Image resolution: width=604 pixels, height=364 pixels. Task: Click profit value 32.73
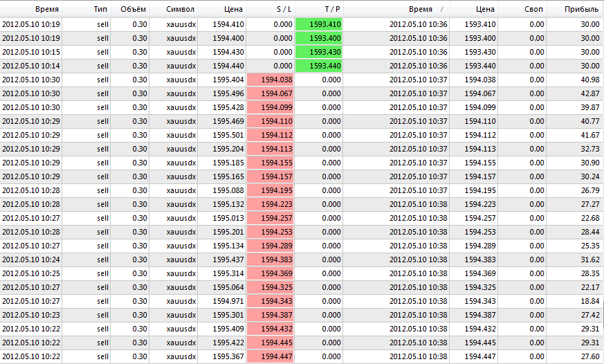[591, 149]
